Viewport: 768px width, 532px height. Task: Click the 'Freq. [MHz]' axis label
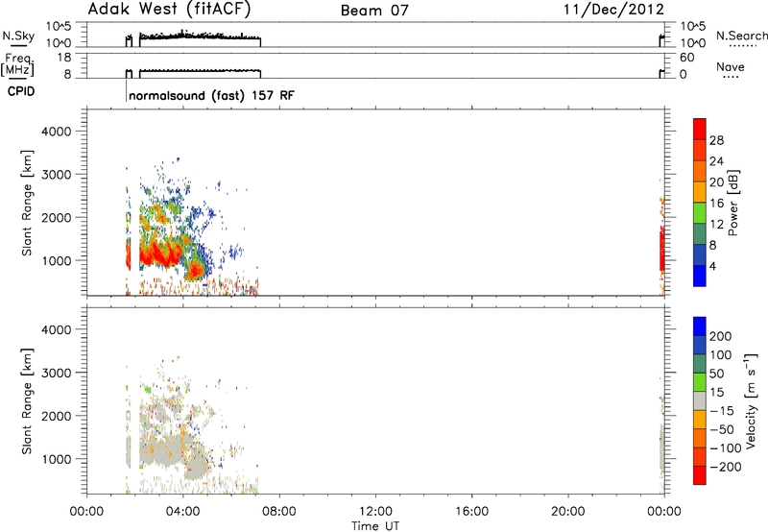[x=18, y=65]
